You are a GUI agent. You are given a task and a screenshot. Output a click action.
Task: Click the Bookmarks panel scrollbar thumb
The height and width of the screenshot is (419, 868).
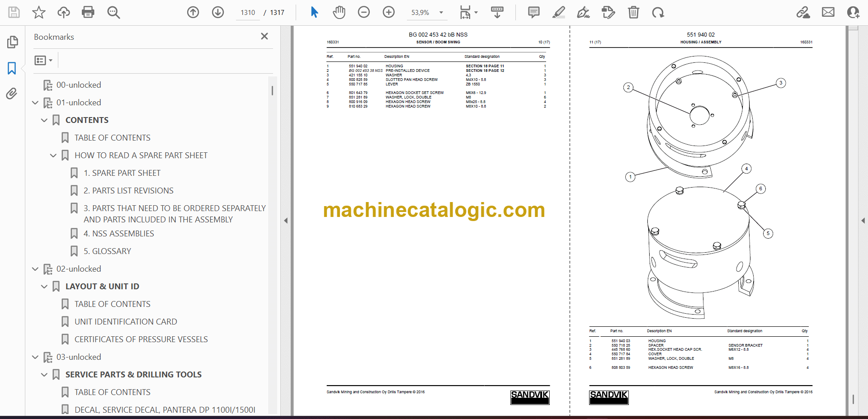(272, 90)
